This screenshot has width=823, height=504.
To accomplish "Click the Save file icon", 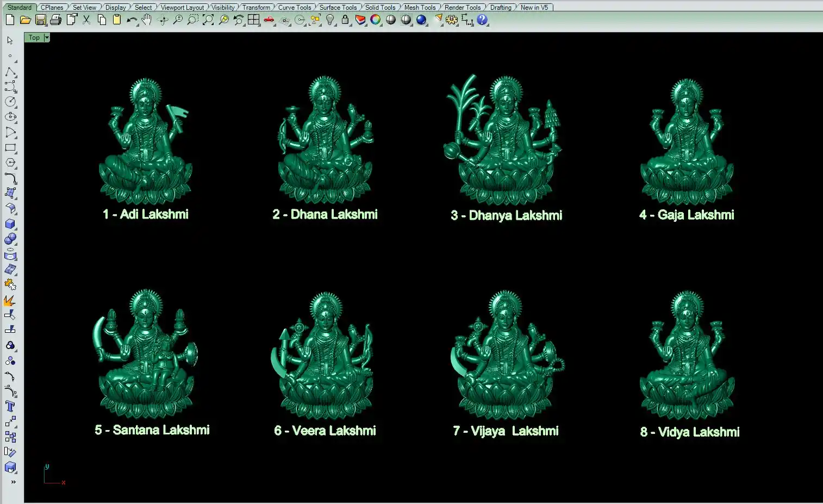I will (40, 20).
